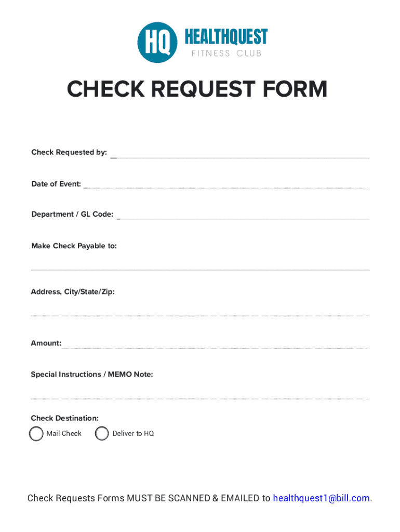Click the CHECK REQUEST FORM heading

point(197,89)
